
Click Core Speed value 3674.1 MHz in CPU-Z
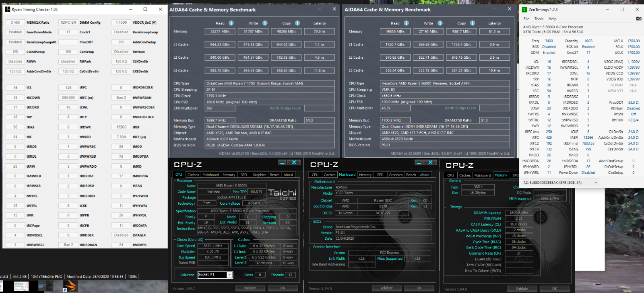tap(213, 246)
